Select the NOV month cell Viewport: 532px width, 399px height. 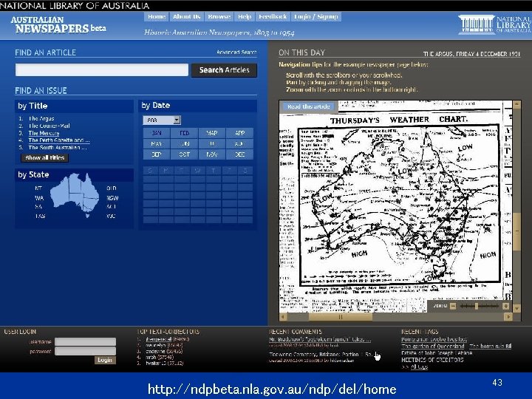coord(212,154)
